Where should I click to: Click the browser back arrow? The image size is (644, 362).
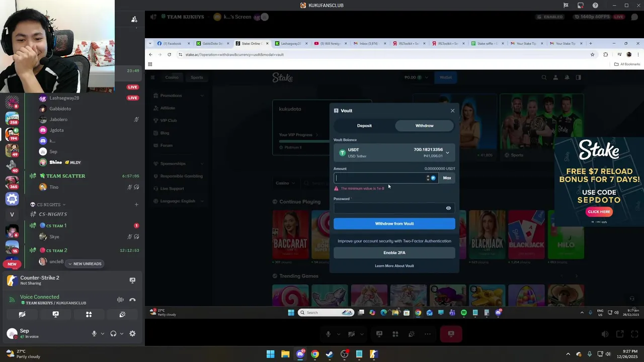150,55
